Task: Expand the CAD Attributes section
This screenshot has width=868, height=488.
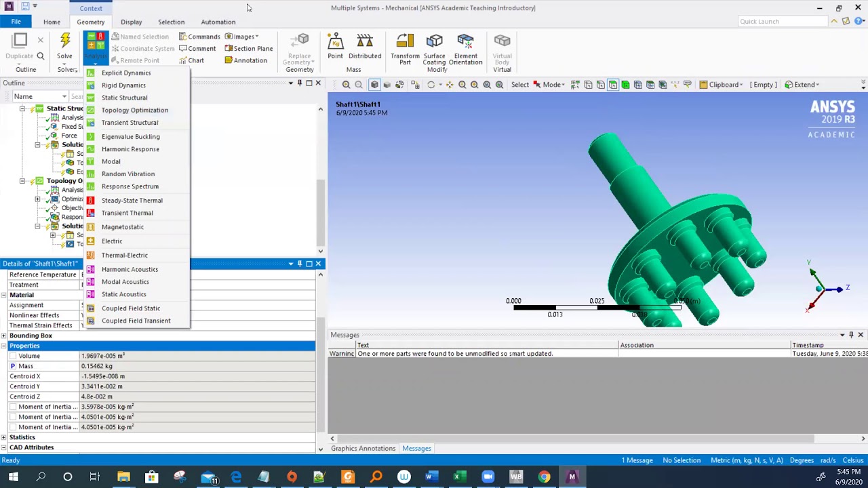Action: [x=4, y=447]
